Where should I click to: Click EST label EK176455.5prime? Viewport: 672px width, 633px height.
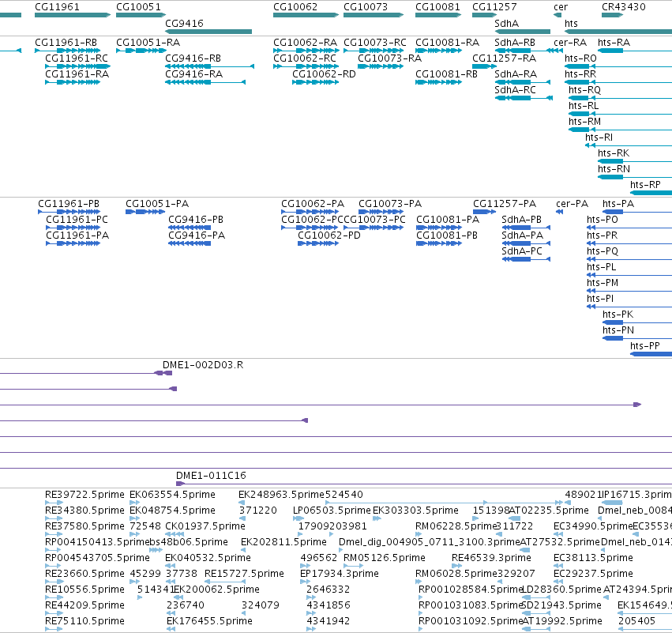pos(209,621)
